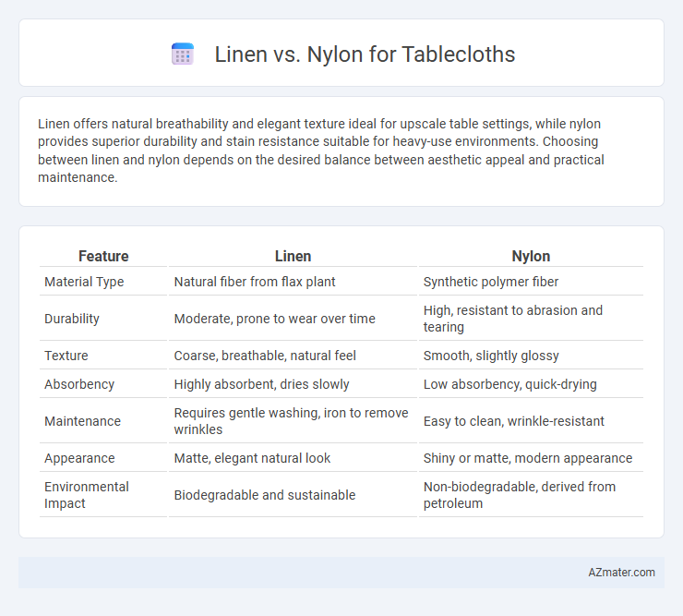Click the introductory paragraph about linen breathability

tap(320, 151)
